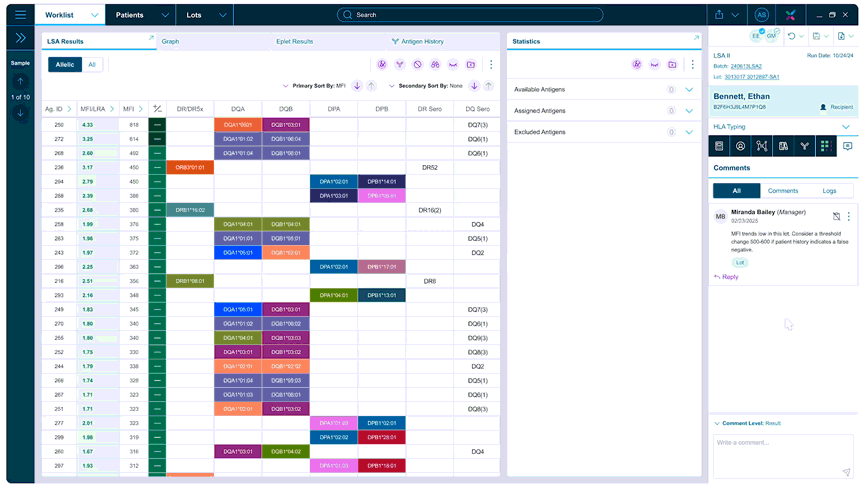This screenshot has height=486, width=864.
Task: Set secondary sort descending arrow
Action: point(474,86)
